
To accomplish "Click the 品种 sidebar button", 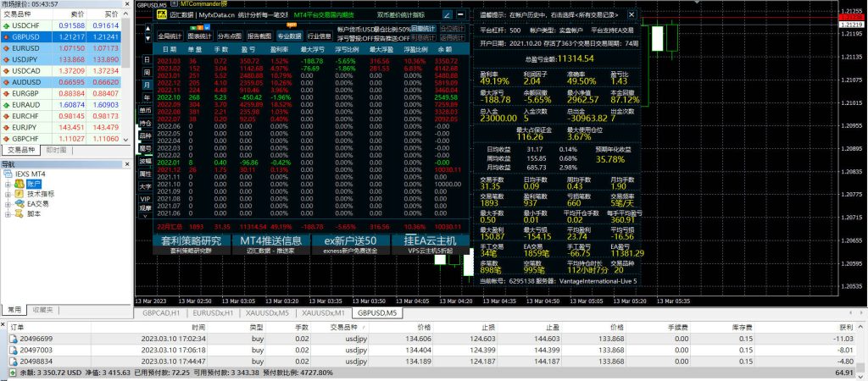I will [145, 136].
